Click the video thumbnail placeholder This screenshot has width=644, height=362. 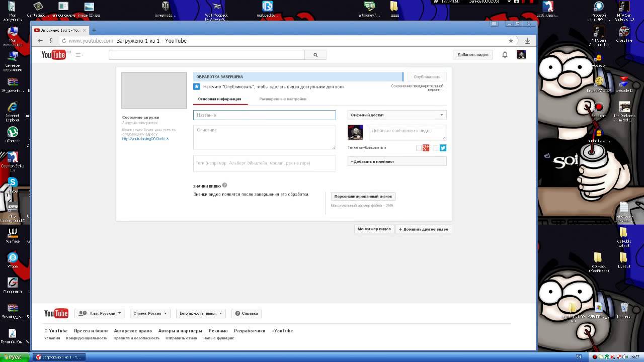coord(154,90)
